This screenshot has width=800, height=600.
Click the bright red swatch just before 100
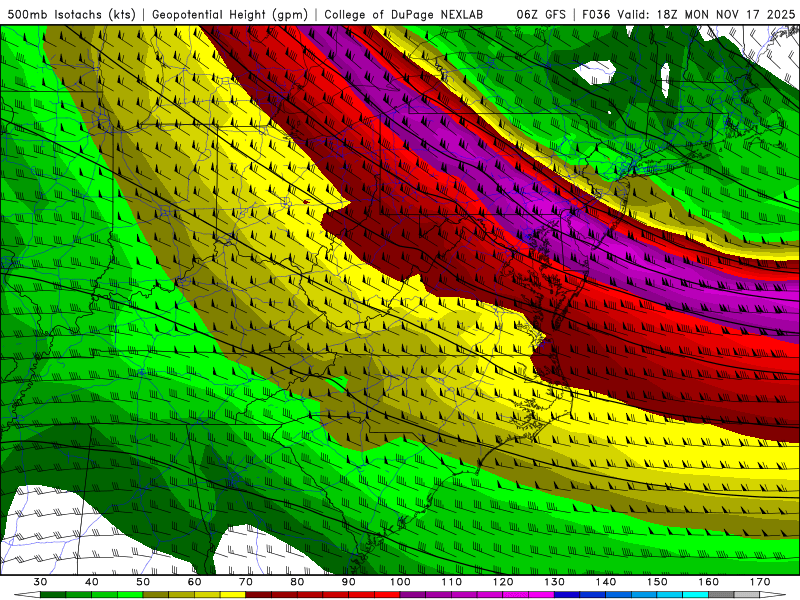pos(387,595)
